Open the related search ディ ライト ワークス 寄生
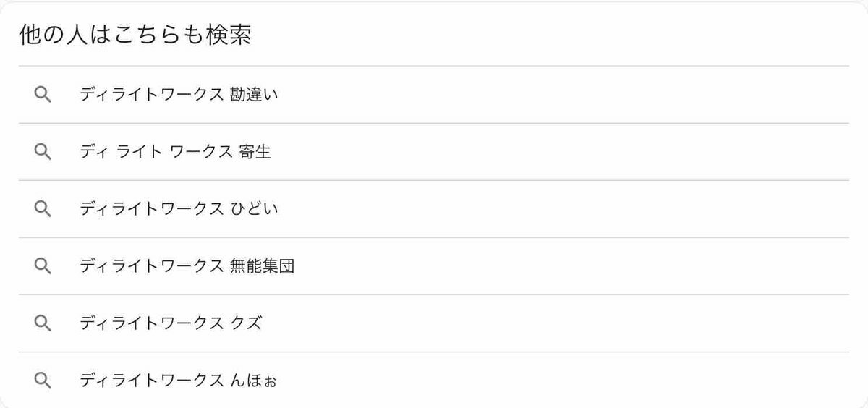Viewport: 868px width, 408px height. click(x=434, y=152)
